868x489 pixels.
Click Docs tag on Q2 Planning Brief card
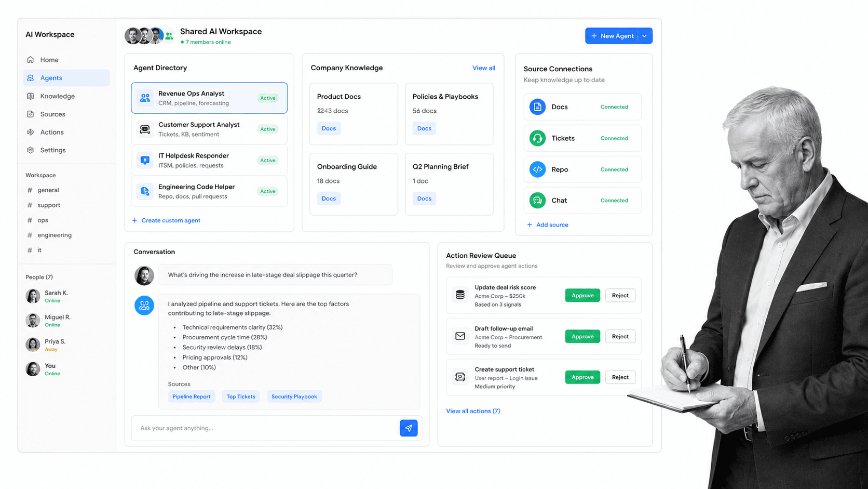(x=424, y=199)
